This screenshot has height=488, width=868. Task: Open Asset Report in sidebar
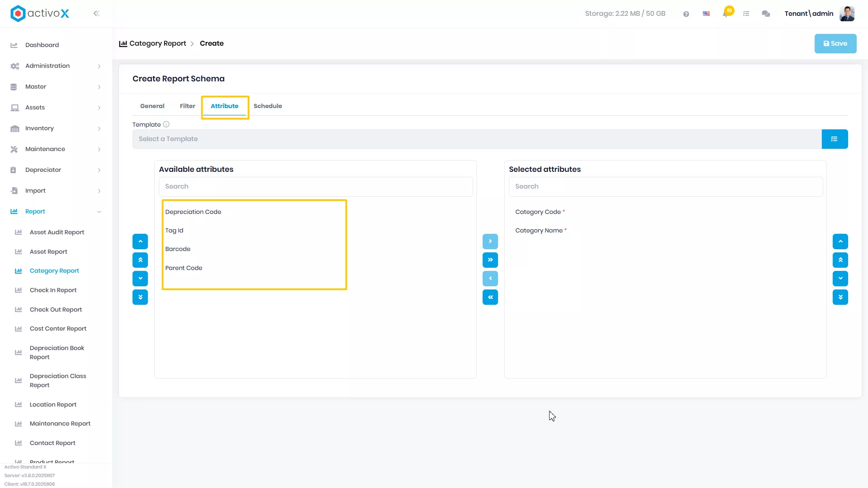pyautogui.click(x=48, y=252)
